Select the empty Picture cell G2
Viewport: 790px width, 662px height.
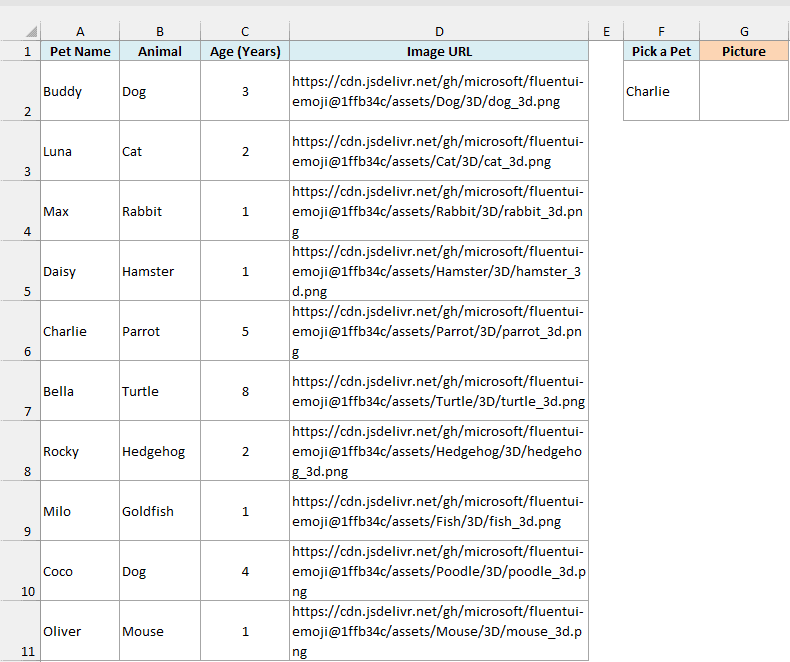click(744, 91)
